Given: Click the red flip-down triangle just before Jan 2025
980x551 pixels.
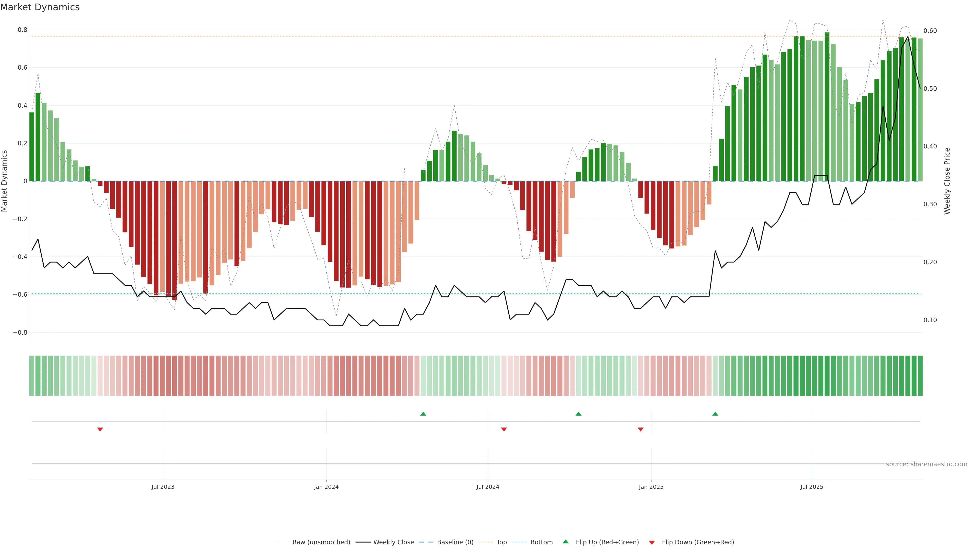Looking at the screenshot, I should 641,429.
